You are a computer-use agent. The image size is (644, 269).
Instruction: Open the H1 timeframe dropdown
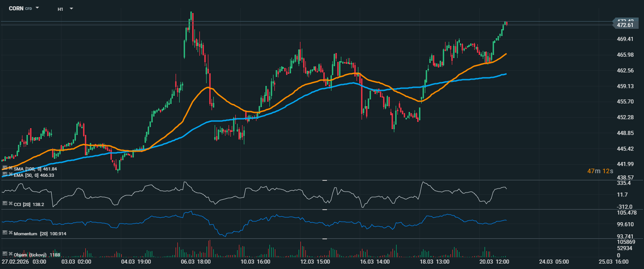click(x=71, y=9)
